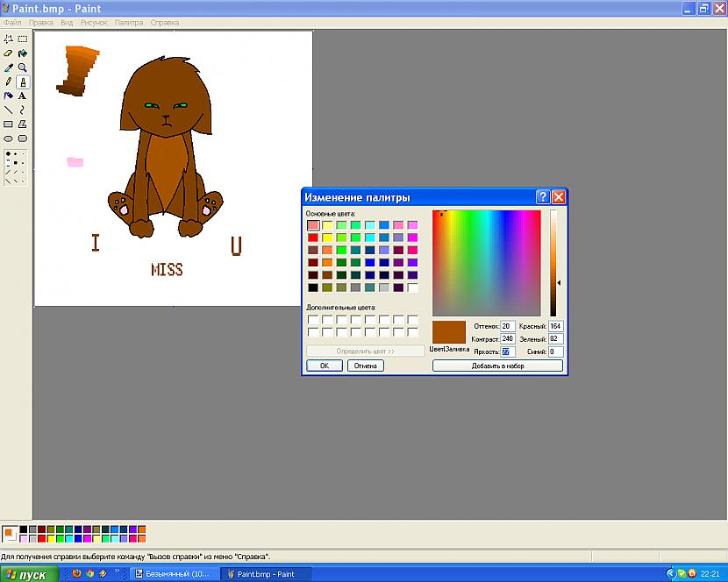Viewport: 728px width, 582px height.
Task: Open the Вид menu
Action: (x=67, y=23)
